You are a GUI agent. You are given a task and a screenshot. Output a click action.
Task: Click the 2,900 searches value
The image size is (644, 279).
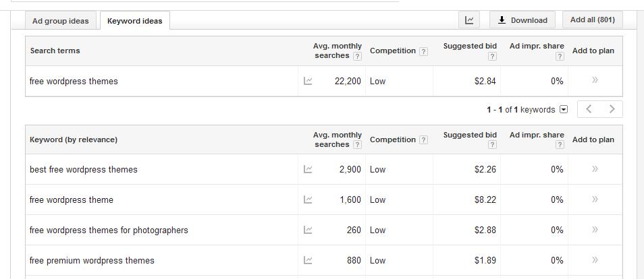click(350, 169)
